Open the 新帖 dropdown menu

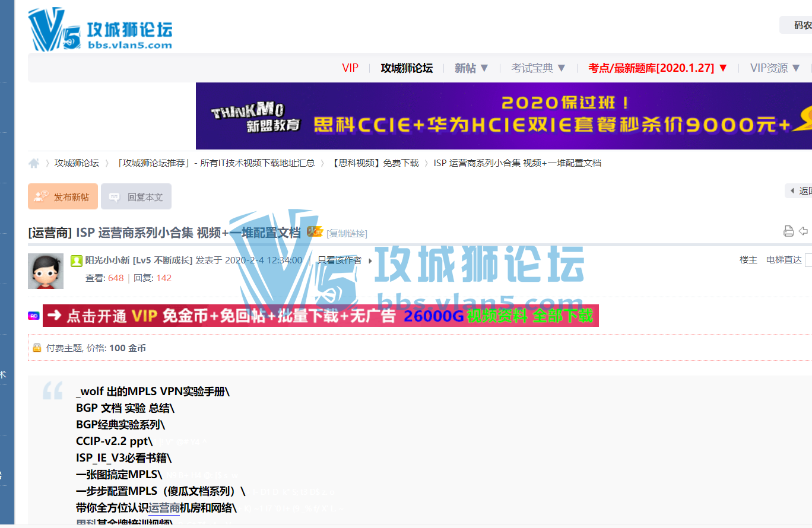click(472, 68)
